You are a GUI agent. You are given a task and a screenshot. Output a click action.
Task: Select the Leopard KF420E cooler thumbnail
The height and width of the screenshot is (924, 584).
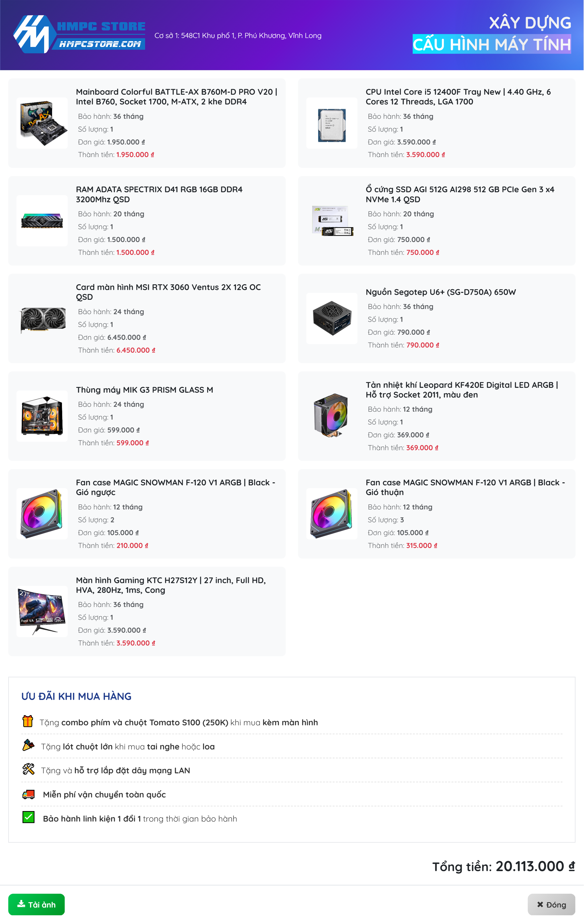332,416
